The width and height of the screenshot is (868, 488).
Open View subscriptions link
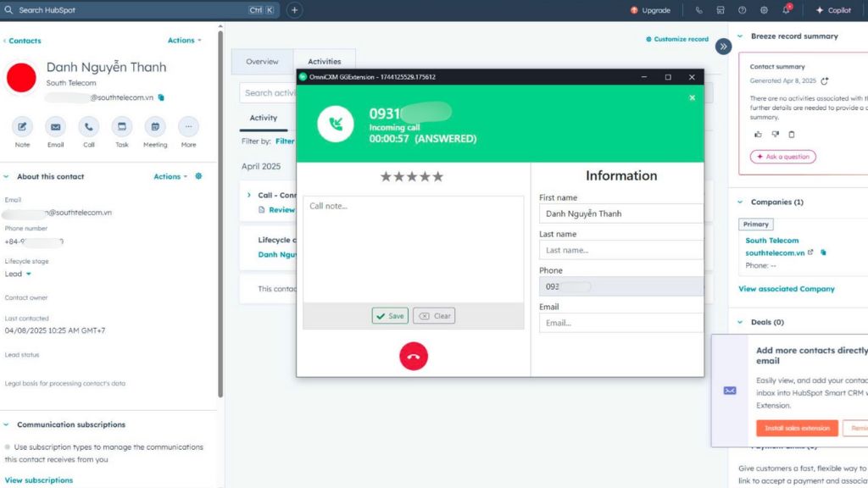tap(39, 480)
